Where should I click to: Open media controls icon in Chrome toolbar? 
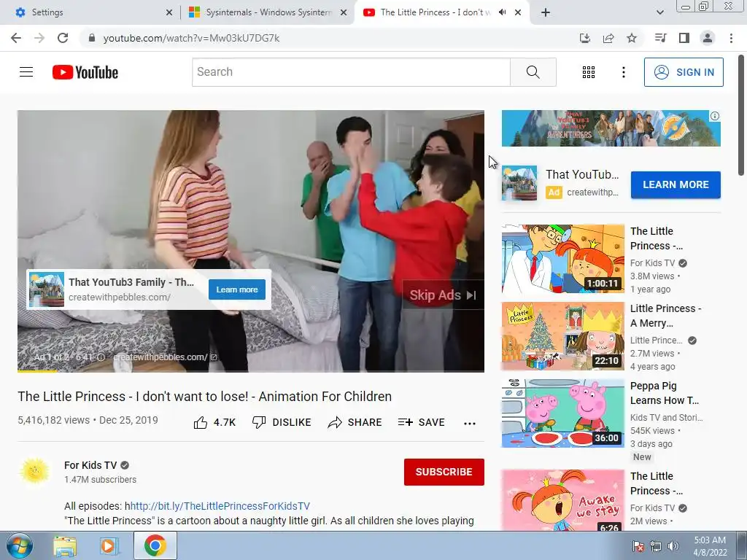pyautogui.click(x=660, y=38)
